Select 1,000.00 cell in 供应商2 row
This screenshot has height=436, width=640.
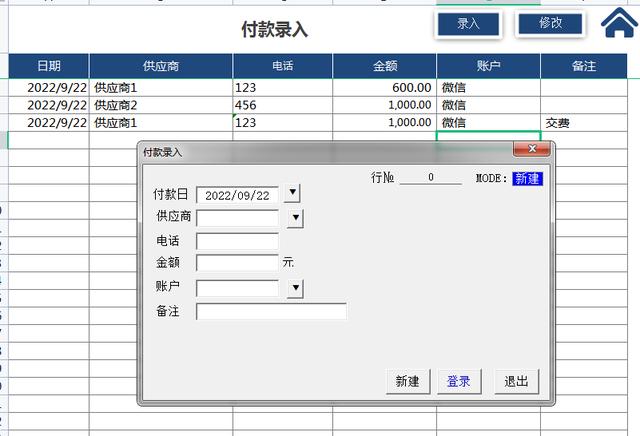(384, 105)
